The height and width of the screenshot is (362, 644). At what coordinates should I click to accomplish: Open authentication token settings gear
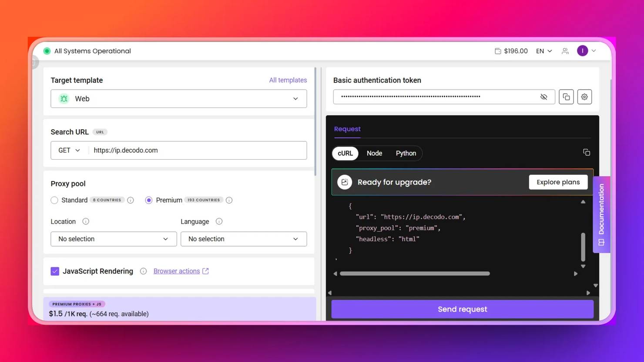pos(584,97)
